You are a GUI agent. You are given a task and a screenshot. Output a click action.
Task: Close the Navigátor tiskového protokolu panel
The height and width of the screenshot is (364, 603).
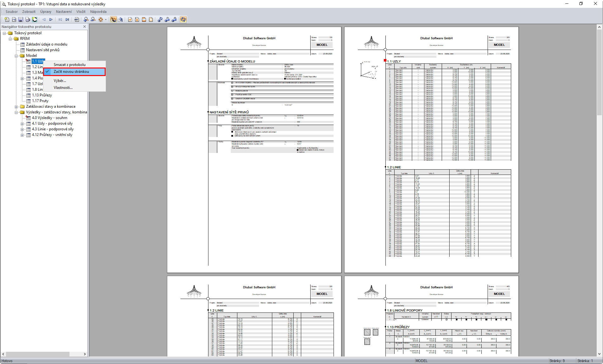click(x=85, y=27)
